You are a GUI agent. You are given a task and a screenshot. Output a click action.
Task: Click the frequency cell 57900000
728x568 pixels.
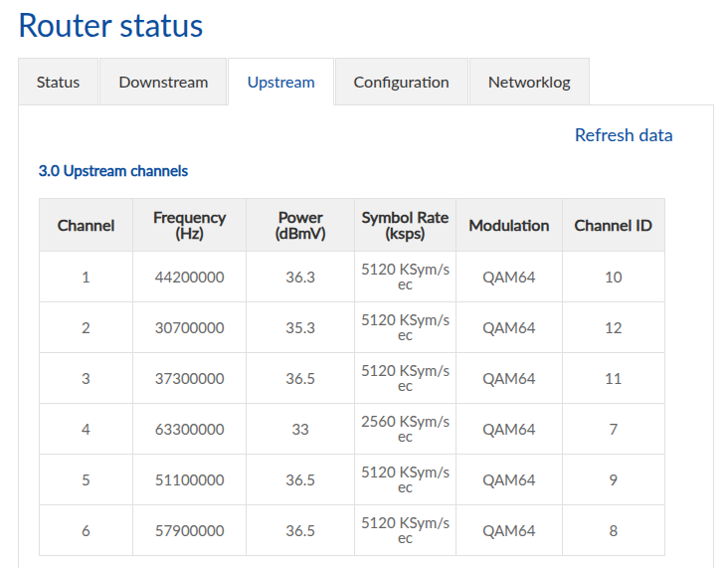[x=189, y=531]
